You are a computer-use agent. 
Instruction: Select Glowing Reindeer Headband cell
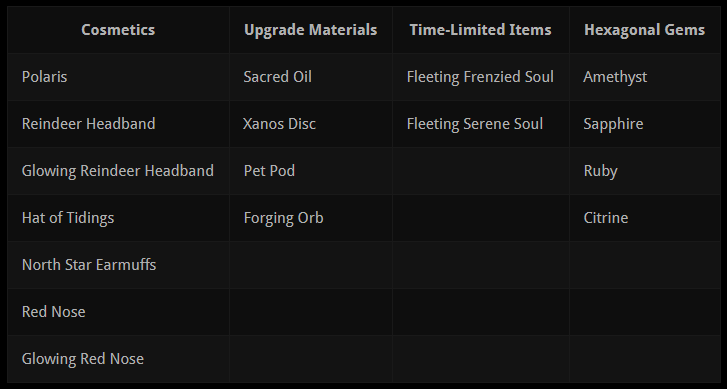click(118, 171)
